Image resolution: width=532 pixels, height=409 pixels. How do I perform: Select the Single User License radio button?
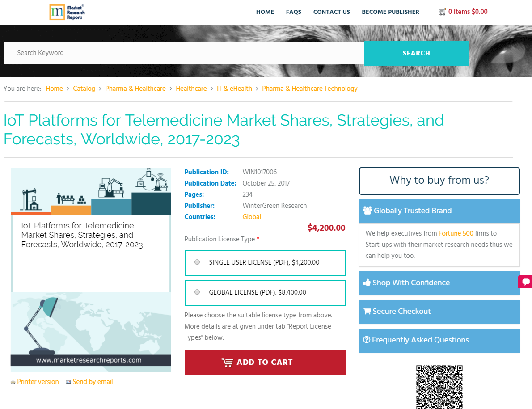[x=197, y=262]
